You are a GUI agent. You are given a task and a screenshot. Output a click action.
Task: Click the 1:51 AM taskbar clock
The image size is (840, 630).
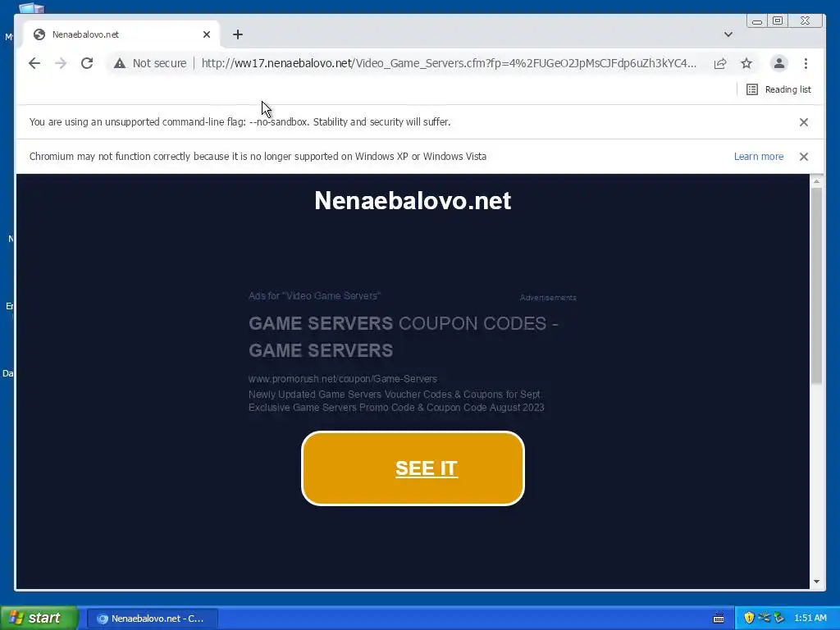tap(810, 618)
